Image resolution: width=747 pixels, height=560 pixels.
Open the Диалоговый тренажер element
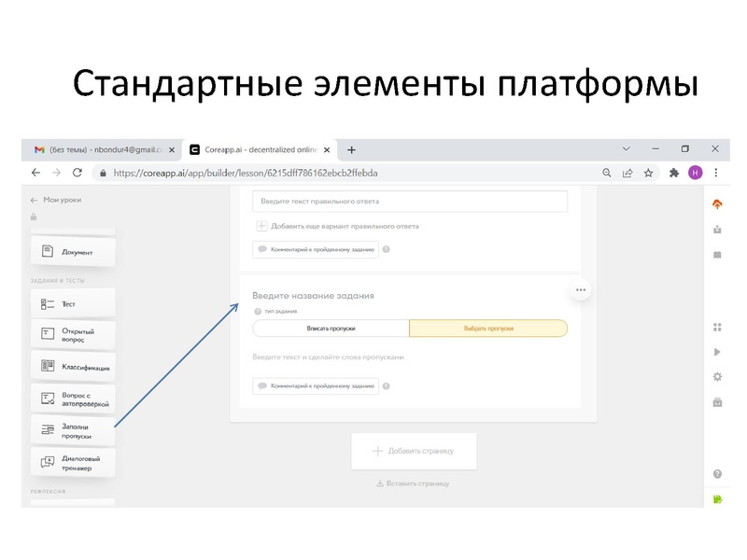(x=75, y=462)
